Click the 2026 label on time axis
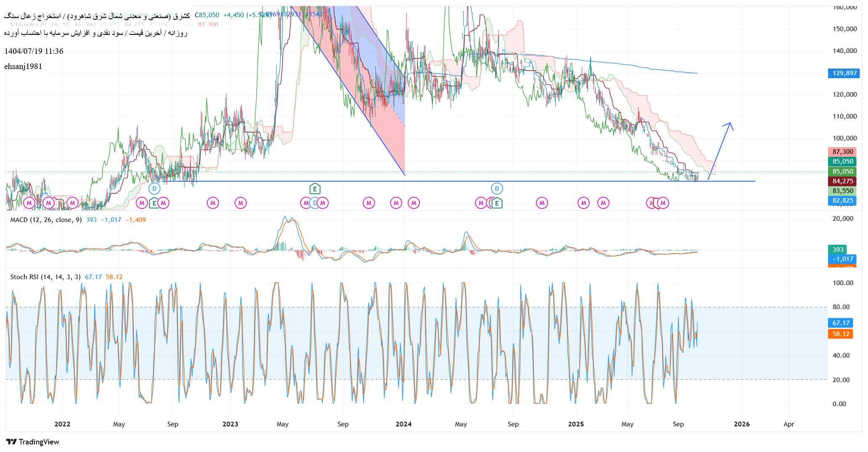This screenshot has width=868, height=452. [741, 424]
